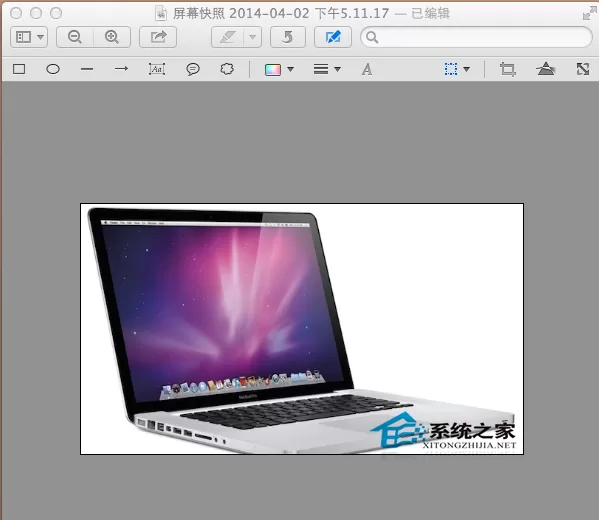The height and width of the screenshot is (520, 599).
Task: Open the sidebar view menu button
Action: click(29, 37)
